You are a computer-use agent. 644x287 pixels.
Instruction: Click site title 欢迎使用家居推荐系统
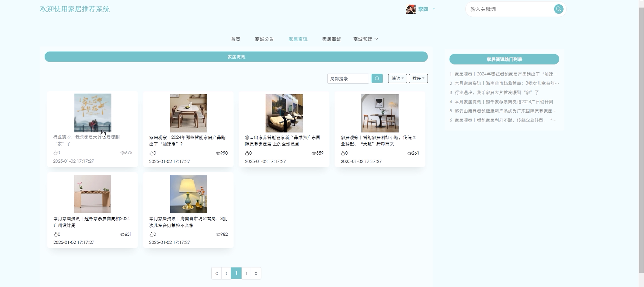pos(75,9)
